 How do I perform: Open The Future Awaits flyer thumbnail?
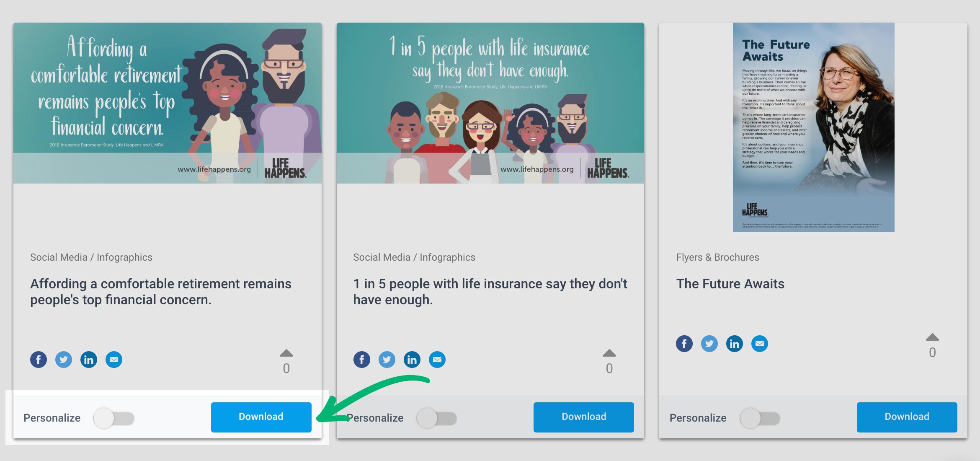coord(814,127)
